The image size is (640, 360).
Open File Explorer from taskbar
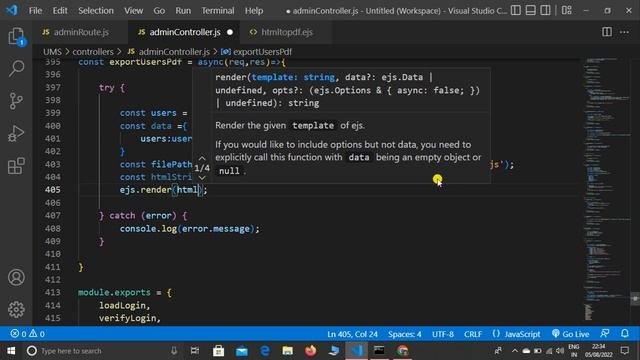click(x=287, y=351)
